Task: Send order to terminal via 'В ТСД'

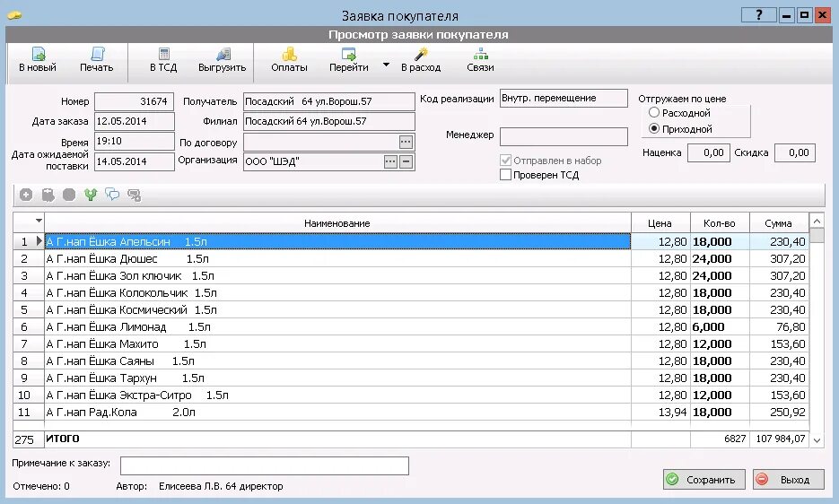Action: click(163, 54)
